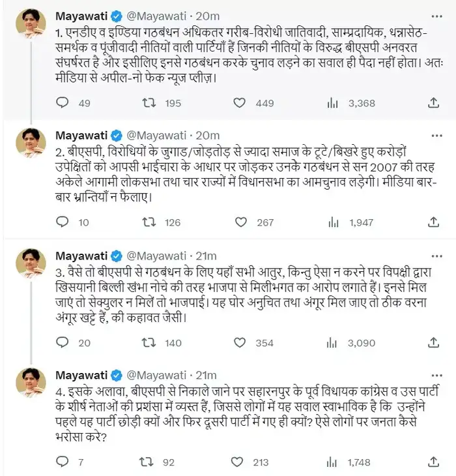
Task: Share the first tweet about NDA alliance
Action: click(x=435, y=102)
